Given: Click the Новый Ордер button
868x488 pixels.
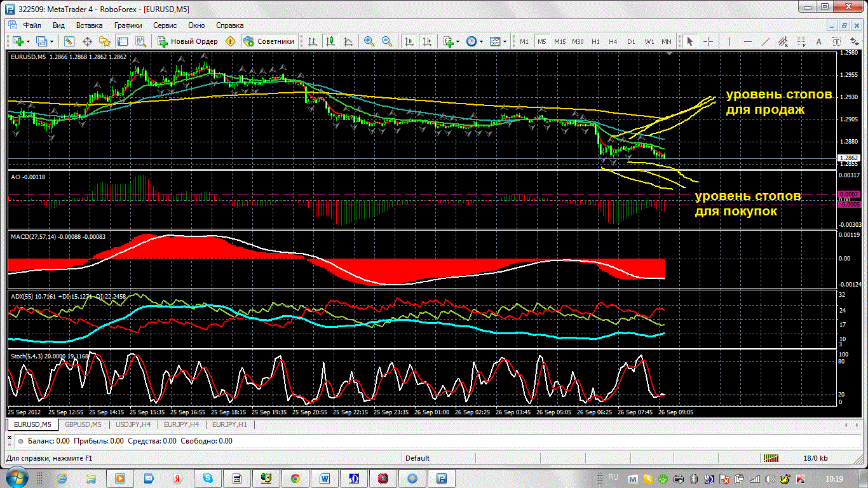Looking at the screenshot, I should pyautogui.click(x=188, y=41).
